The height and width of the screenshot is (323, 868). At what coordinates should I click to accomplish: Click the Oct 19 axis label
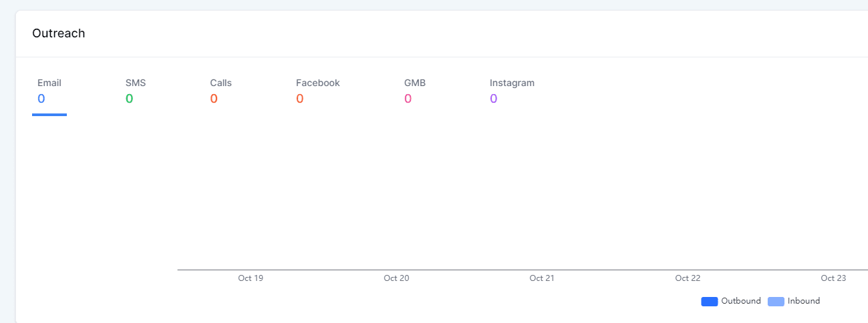pos(251,278)
